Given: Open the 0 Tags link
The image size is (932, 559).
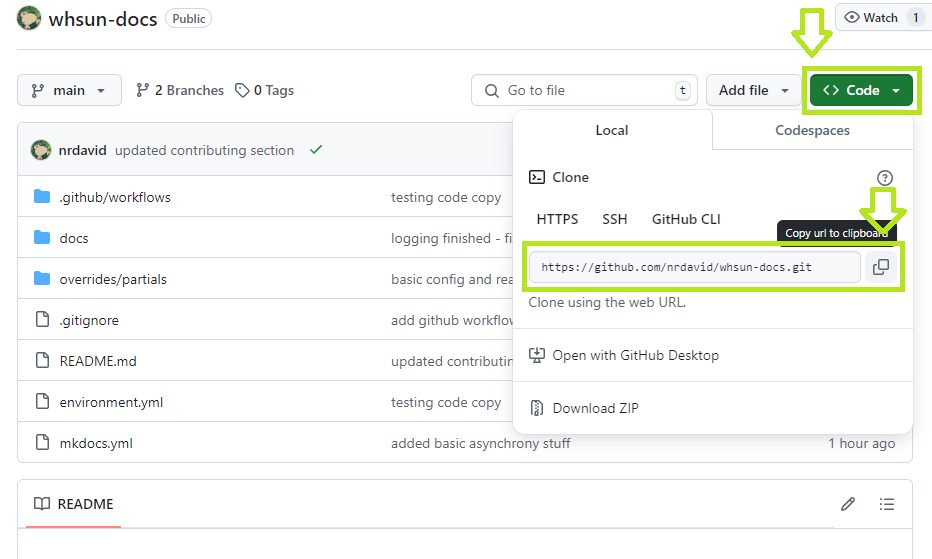Looking at the screenshot, I should click(x=265, y=90).
